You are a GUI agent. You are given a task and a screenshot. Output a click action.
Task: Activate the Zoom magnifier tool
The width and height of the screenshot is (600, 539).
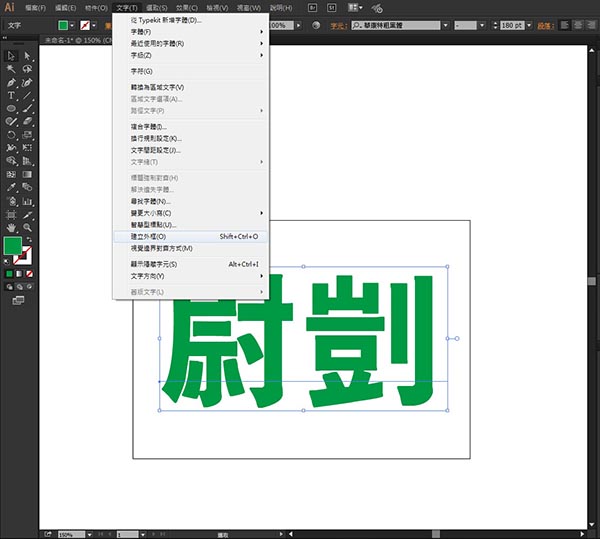point(27,227)
